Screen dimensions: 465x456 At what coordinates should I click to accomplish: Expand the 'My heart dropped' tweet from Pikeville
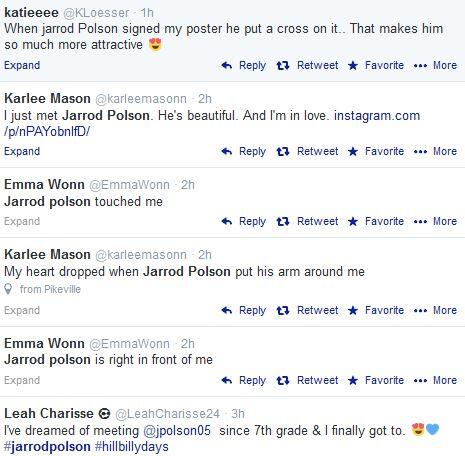coord(22,310)
